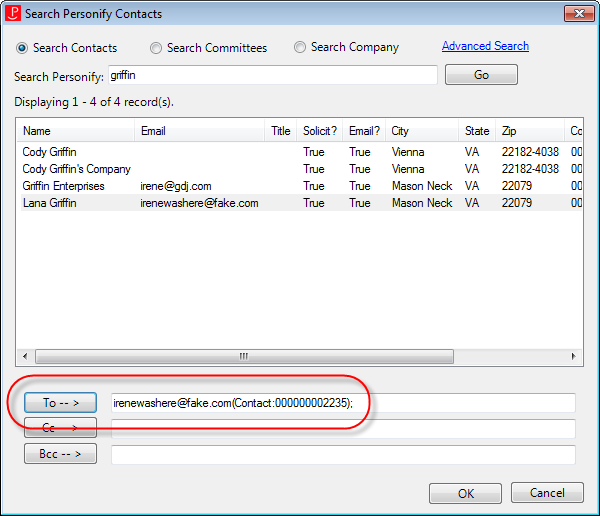
Task: Click the Title column header
Action: pyautogui.click(x=280, y=131)
